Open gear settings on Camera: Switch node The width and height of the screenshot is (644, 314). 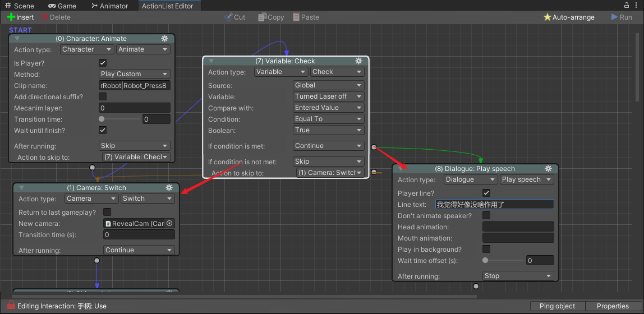point(169,188)
